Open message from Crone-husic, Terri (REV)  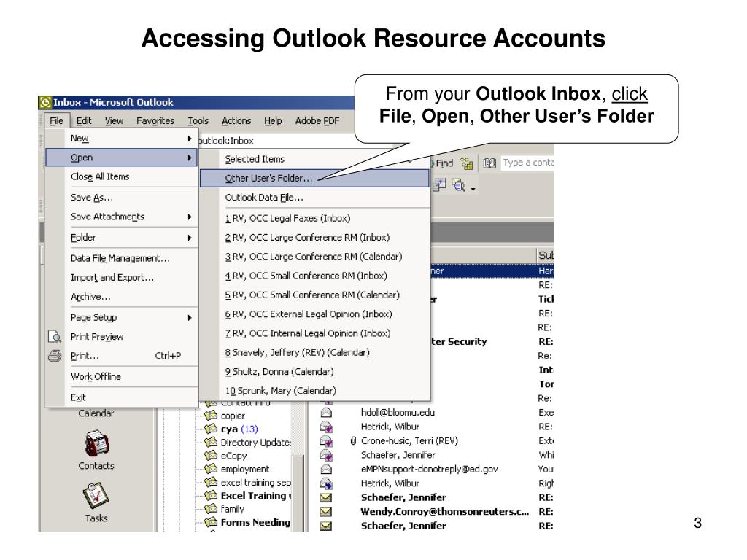click(x=409, y=441)
